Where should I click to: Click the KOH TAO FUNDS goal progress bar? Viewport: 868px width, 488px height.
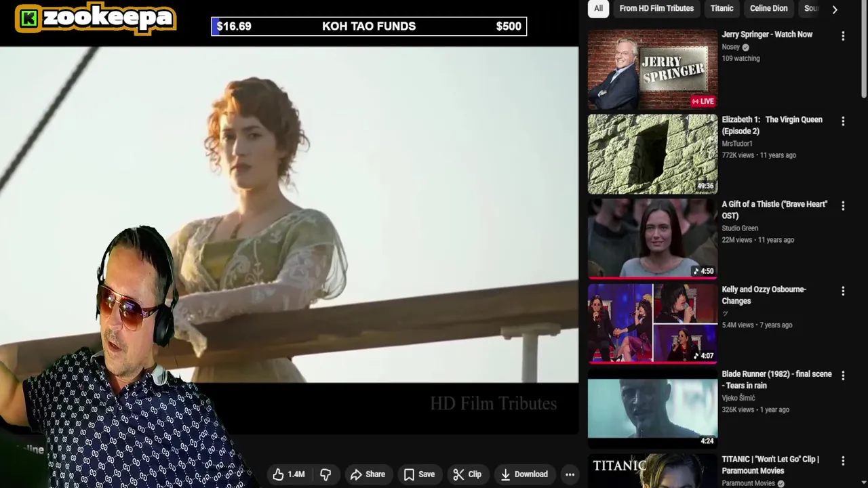click(369, 26)
